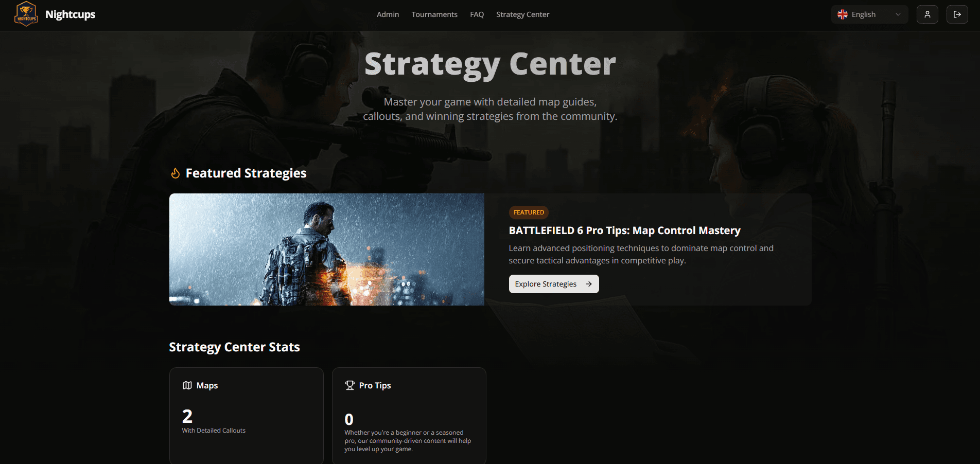The image size is (980, 464).
Task: Click the logout arrow icon button
Action: [957, 14]
